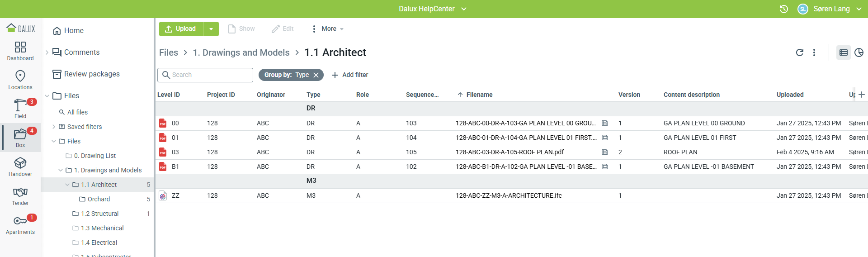Open the Dashboard module in sidebar
This screenshot has width=868, height=257.
[20, 51]
